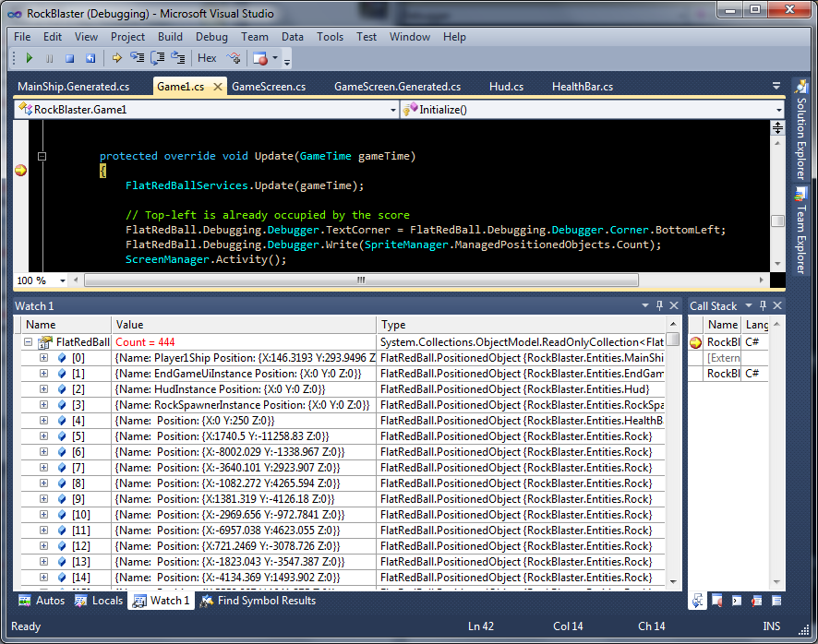Switch to Hud.cs tab
Screen dimensions: 818x644
point(506,87)
